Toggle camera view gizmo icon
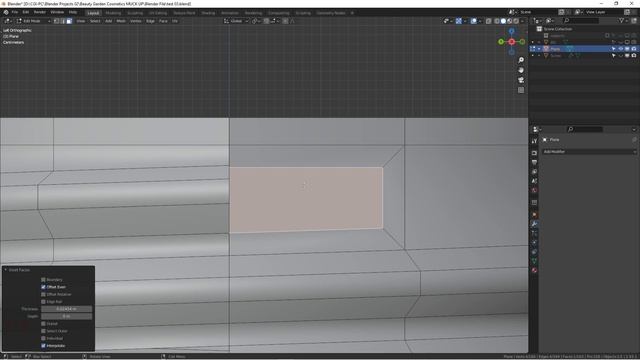The width and height of the screenshot is (640, 360). pyautogui.click(x=521, y=80)
